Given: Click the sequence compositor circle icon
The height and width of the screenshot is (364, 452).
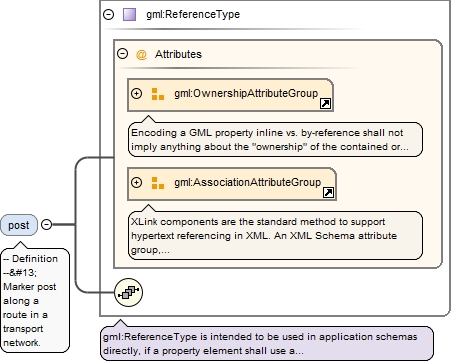Looking at the screenshot, I should 128,292.
